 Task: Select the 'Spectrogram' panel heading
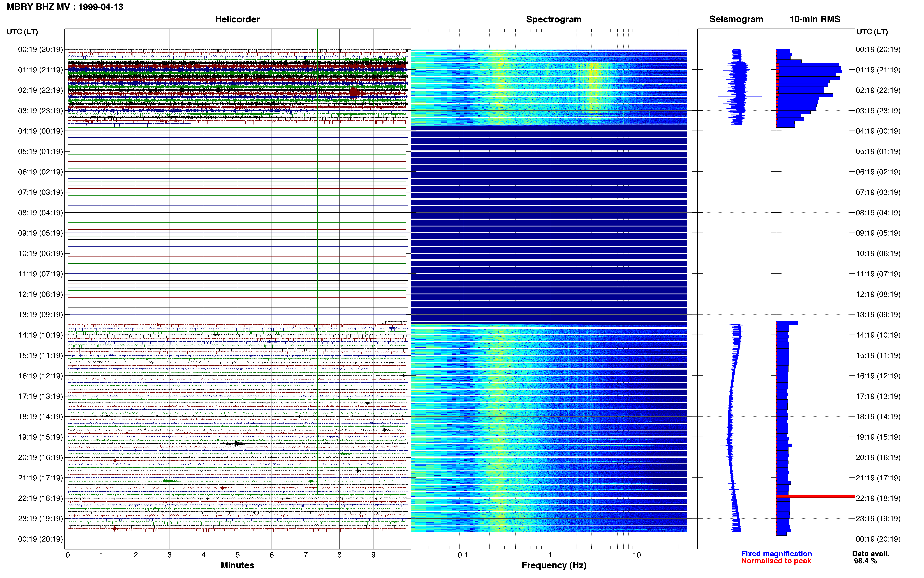click(x=554, y=19)
